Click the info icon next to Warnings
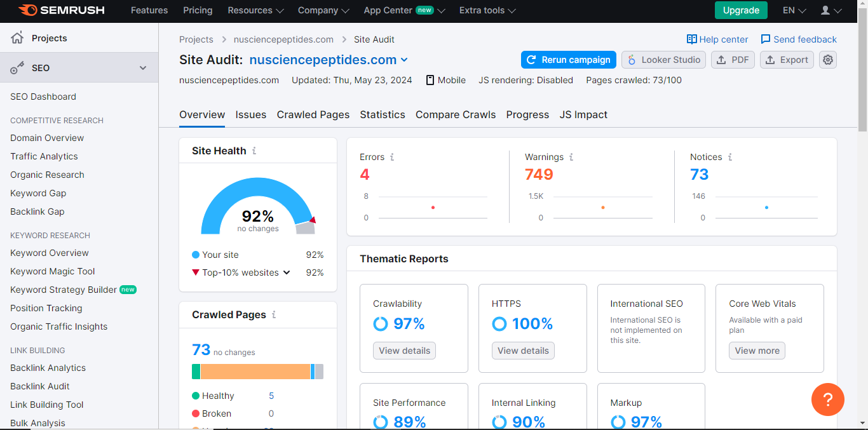Screen dimensions: 868x430 point(571,157)
